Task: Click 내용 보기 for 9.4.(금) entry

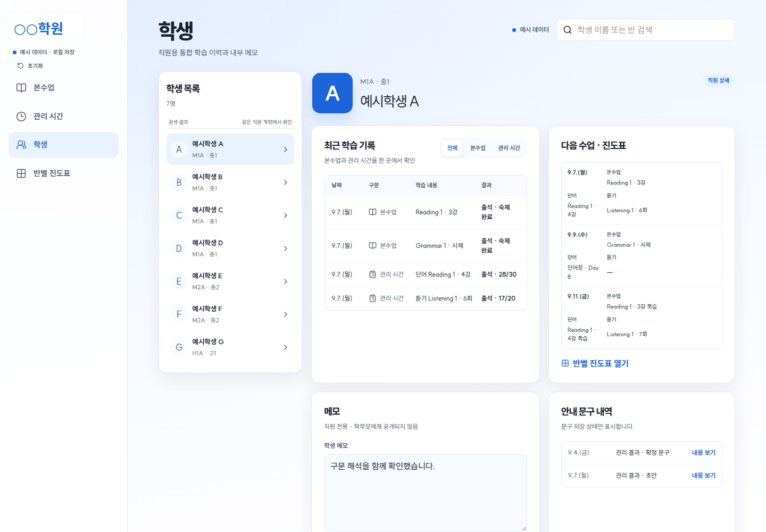Action: click(704, 453)
